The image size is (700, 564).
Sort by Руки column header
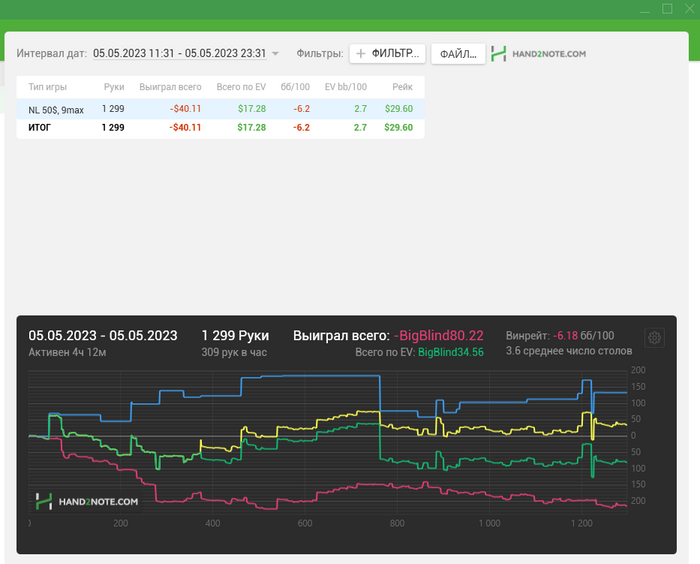[x=114, y=87]
